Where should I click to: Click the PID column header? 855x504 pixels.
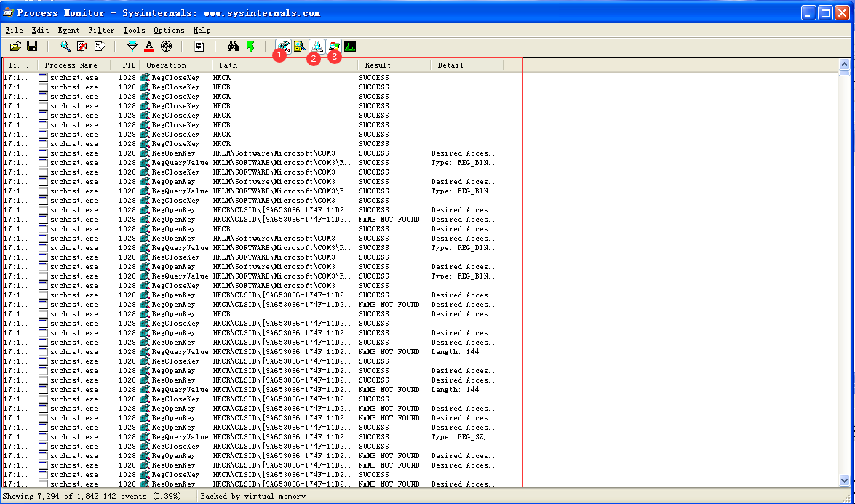125,65
